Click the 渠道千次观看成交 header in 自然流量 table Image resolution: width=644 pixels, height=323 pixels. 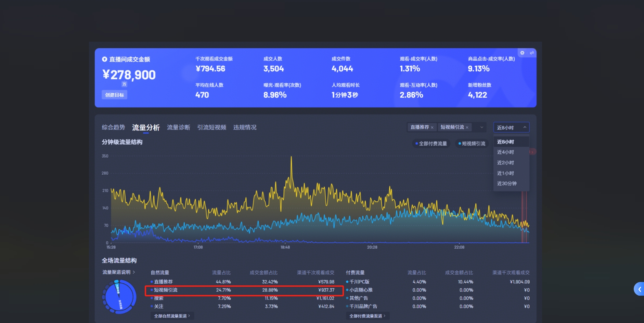point(315,272)
